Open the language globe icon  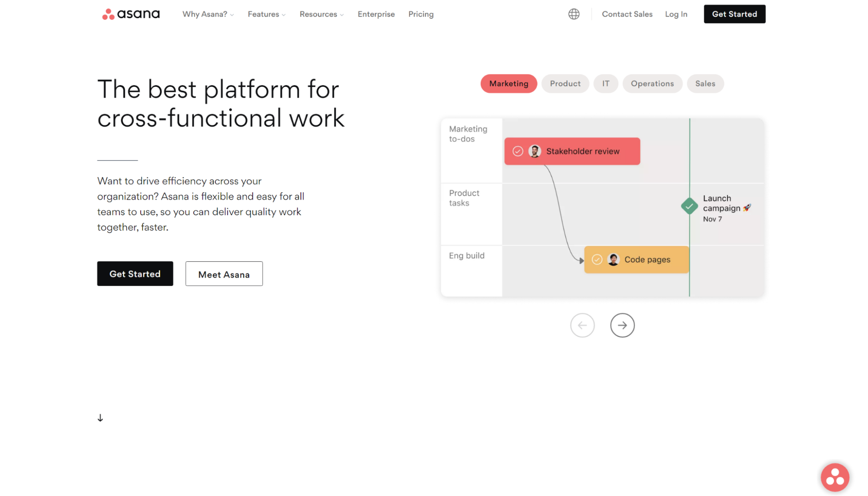pyautogui.click(x=574, y=14)
